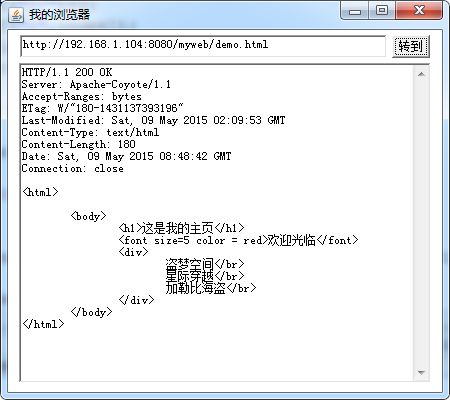Click the 星际穿越 line
This screenshot has height=400, width=450.
205,276
